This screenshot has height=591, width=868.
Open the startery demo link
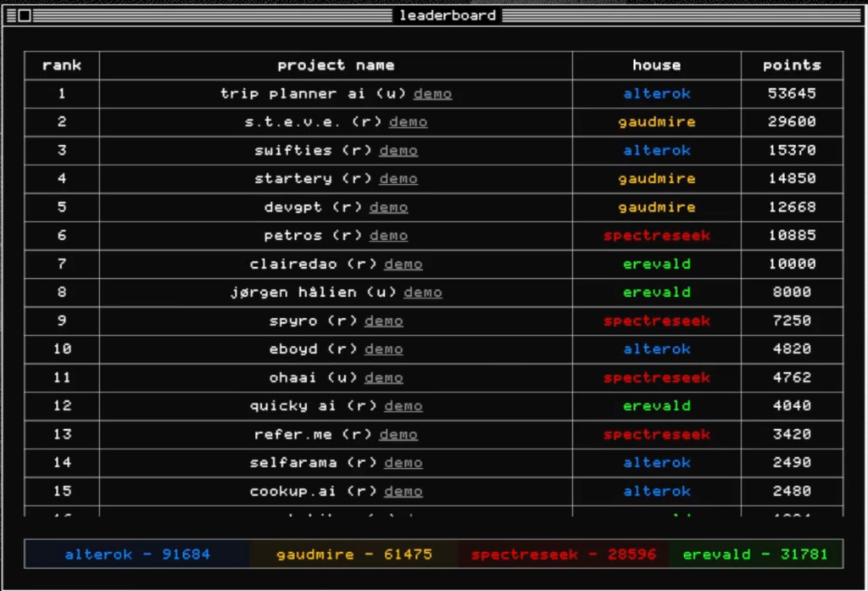tap(398, 179)
